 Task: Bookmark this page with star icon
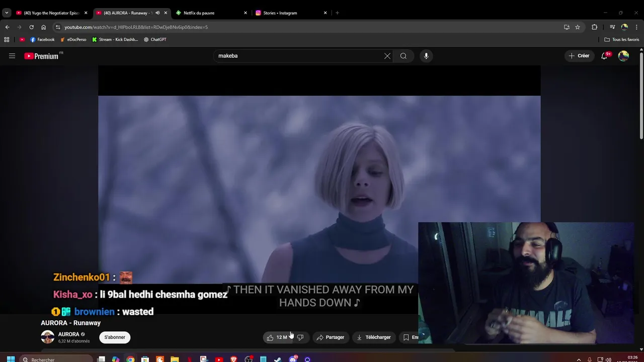pos(578,27)
